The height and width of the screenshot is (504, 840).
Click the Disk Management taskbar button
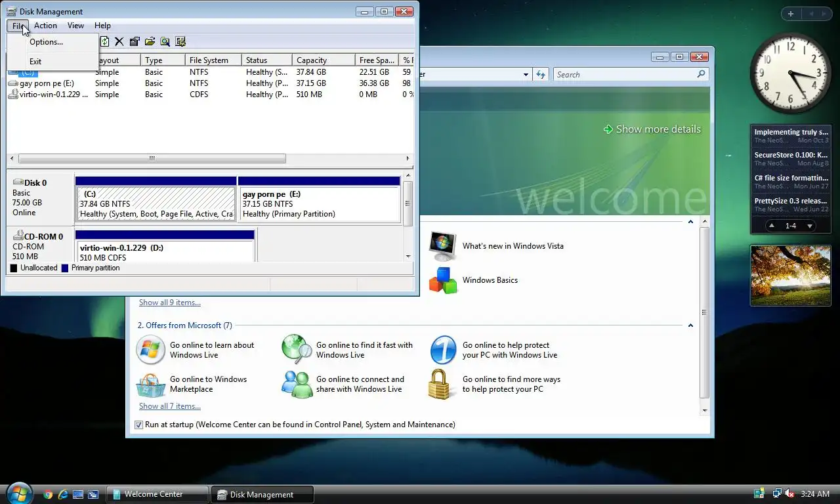(x=262, y=494)
